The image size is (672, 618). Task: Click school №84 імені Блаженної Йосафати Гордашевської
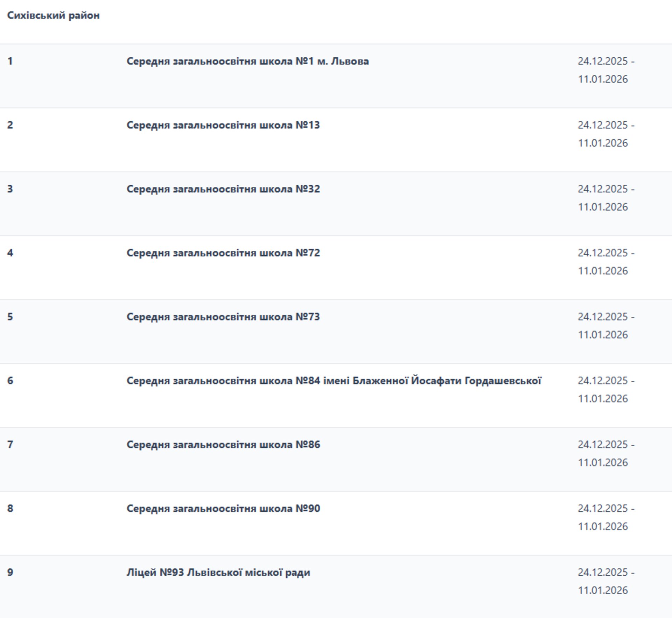click(334, 381)
